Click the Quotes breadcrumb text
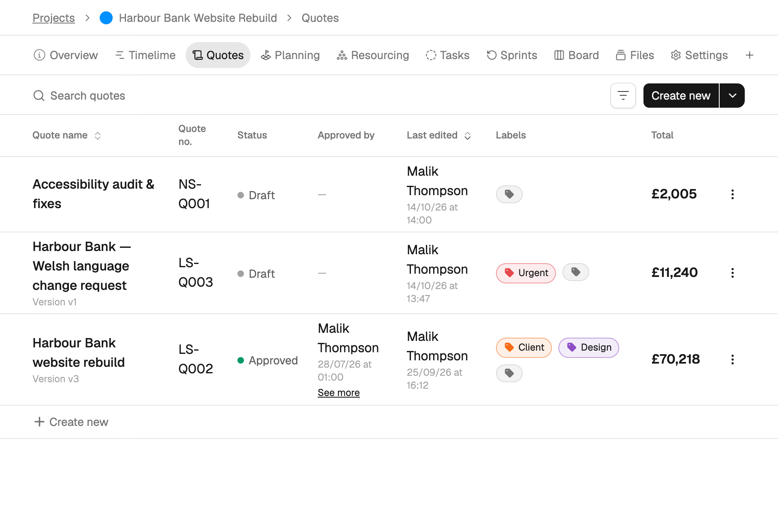 click(320, 18)
